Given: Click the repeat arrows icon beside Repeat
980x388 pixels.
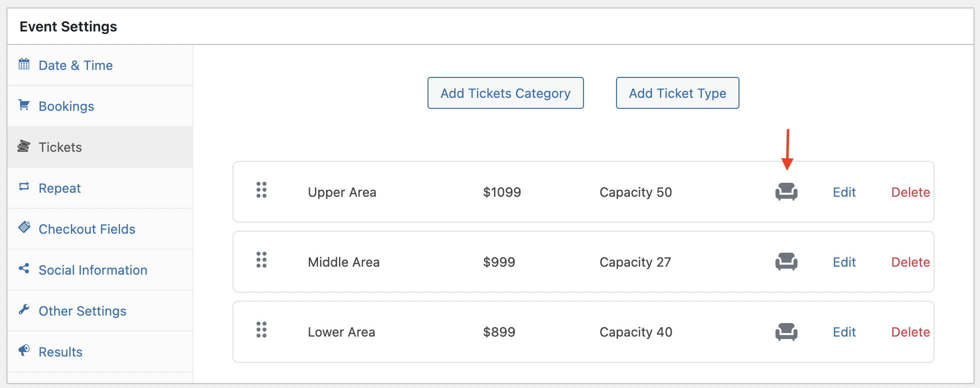Looking at the screenshot, I should 23,186.
